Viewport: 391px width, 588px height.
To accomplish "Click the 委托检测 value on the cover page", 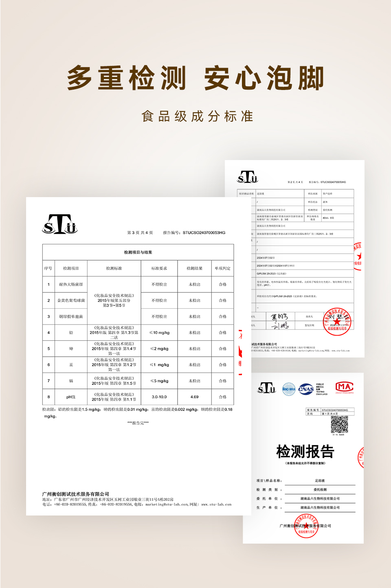I will click(320, 489).
